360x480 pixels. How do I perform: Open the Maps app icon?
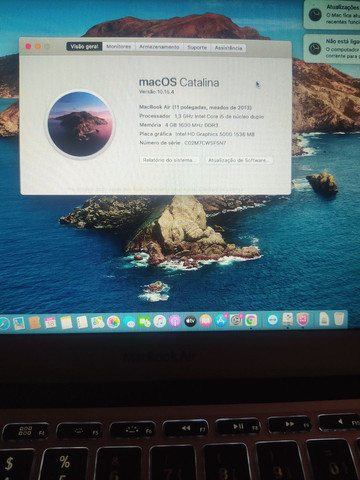98,322
